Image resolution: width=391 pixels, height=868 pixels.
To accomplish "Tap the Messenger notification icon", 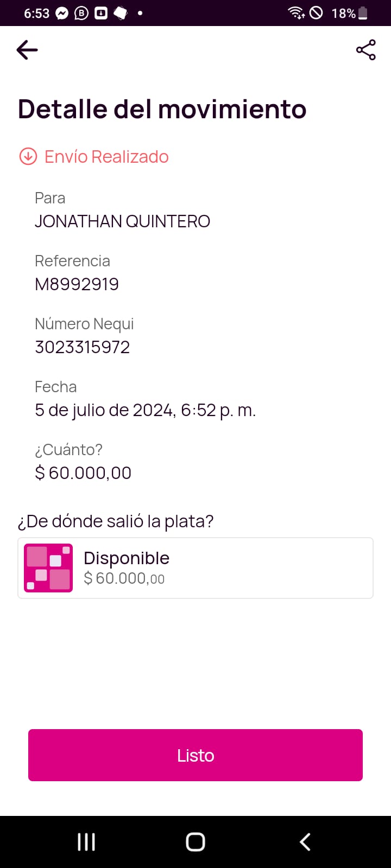I will tap(62, 13).
